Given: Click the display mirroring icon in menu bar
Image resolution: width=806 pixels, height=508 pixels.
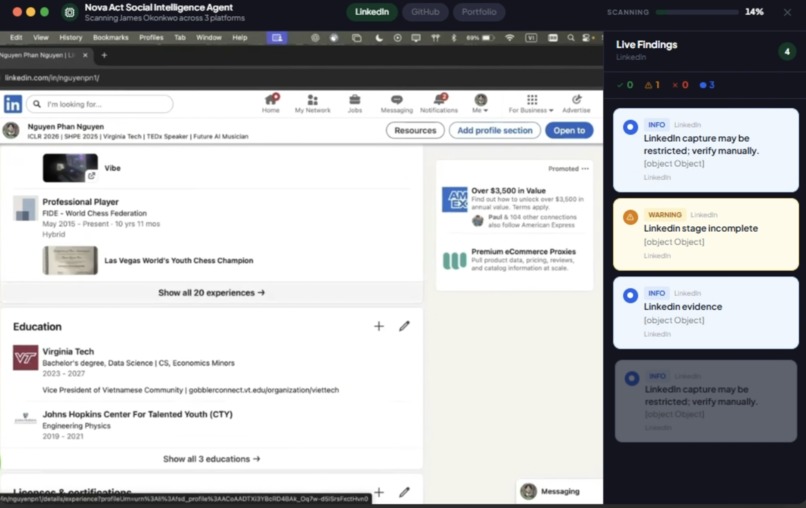Looking at the screenshot, I should coord(416,38).
